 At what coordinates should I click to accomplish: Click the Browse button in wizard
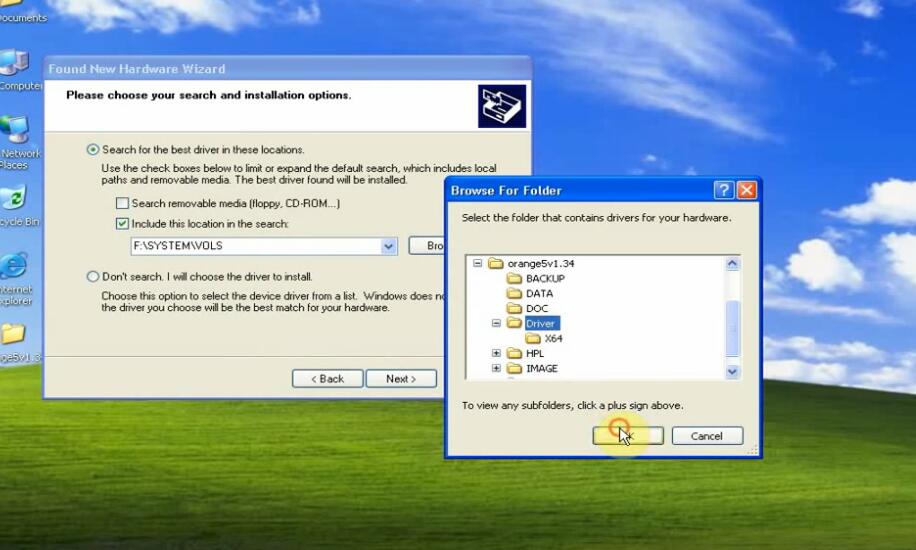tap(427, 245)
